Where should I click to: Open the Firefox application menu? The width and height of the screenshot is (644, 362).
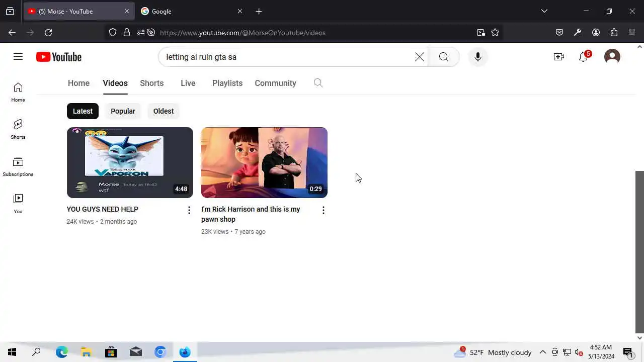[632, 33]
